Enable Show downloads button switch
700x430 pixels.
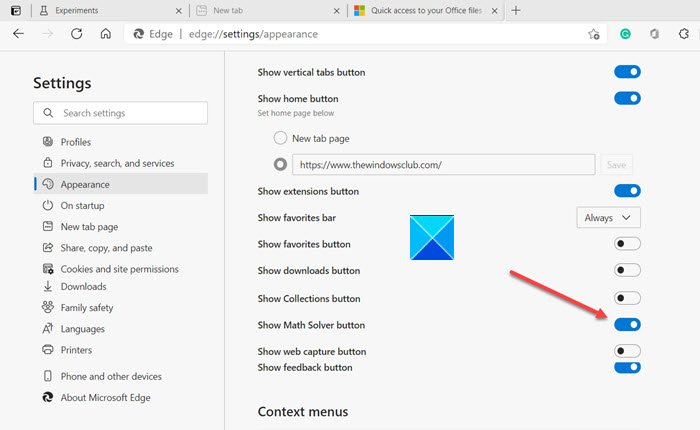[x=627, y=270]
